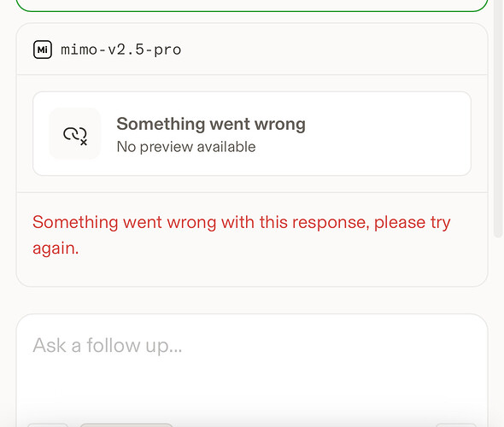Open the 'Something went wrong' preview card
This screenshot has width=504, height=427.
coord(252,134)
